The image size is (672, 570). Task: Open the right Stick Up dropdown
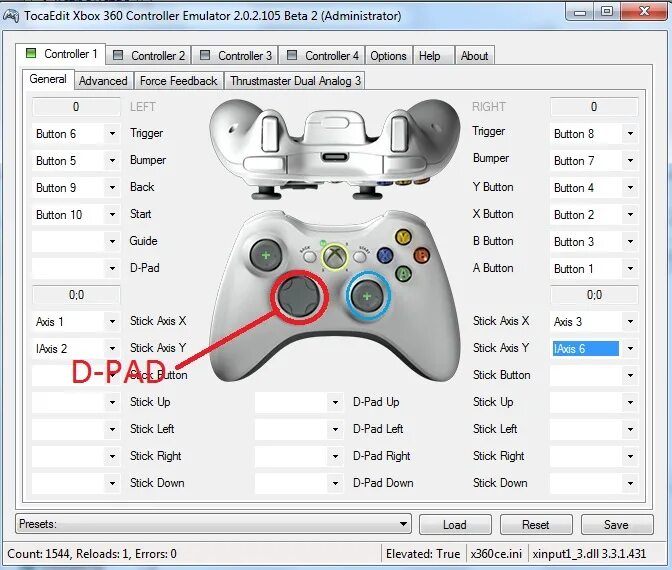tap(630, 402)
